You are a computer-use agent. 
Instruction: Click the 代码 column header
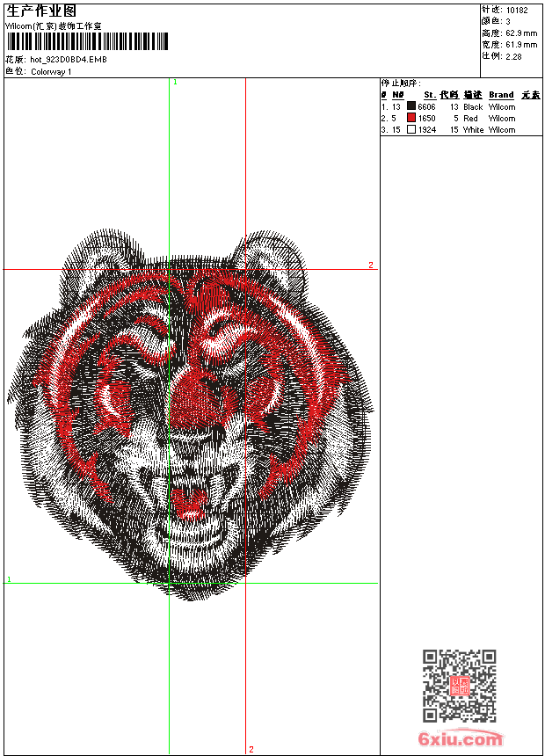tap(449, 95)
